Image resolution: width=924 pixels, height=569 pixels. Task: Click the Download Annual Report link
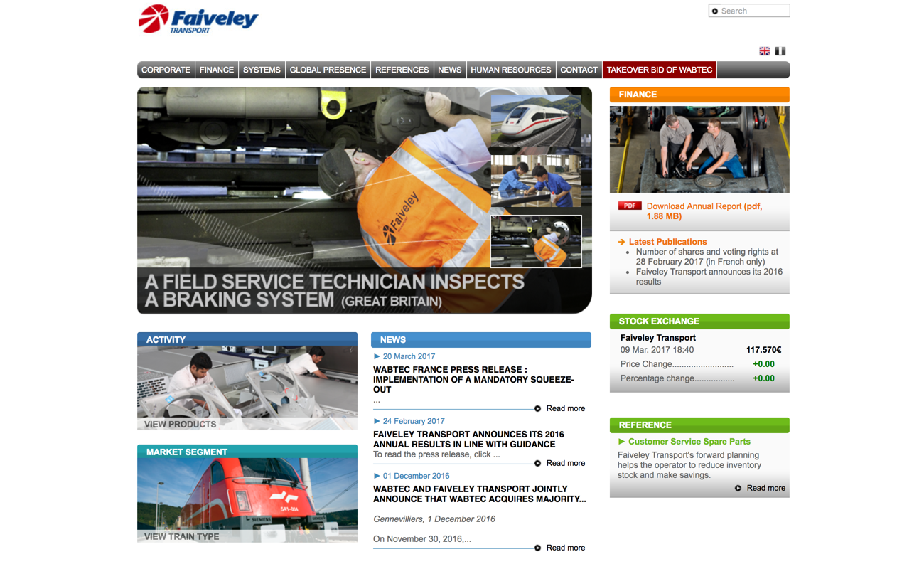704,211
